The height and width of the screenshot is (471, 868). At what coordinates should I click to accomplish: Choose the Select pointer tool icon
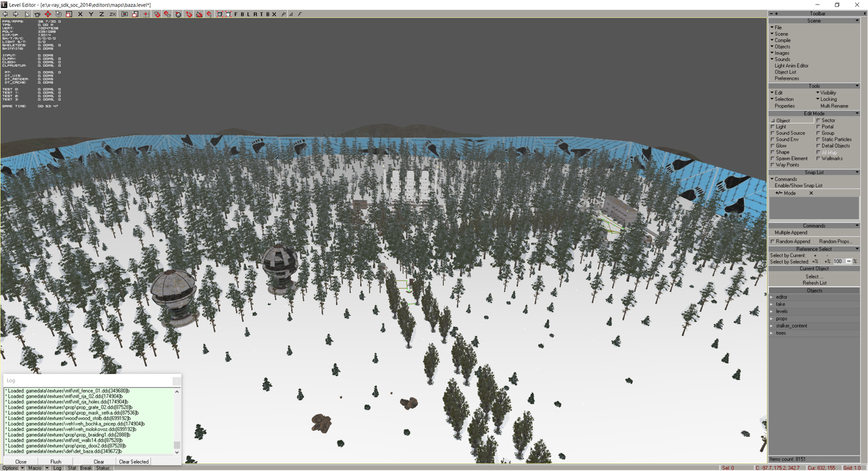pyautogui.click(x=27, y=14)
